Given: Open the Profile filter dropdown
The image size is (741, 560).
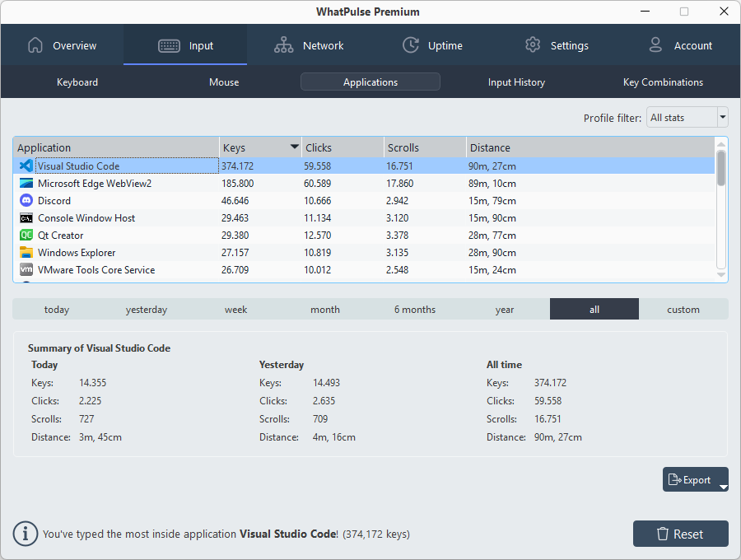Looking at the screenshot, I should click(x=687, y=118).
